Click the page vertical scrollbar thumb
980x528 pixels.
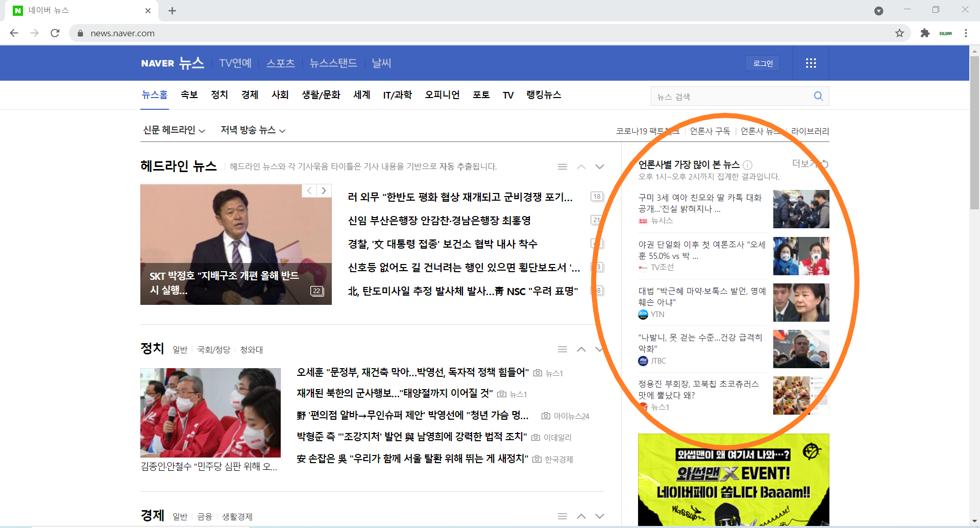pos(974,133)
